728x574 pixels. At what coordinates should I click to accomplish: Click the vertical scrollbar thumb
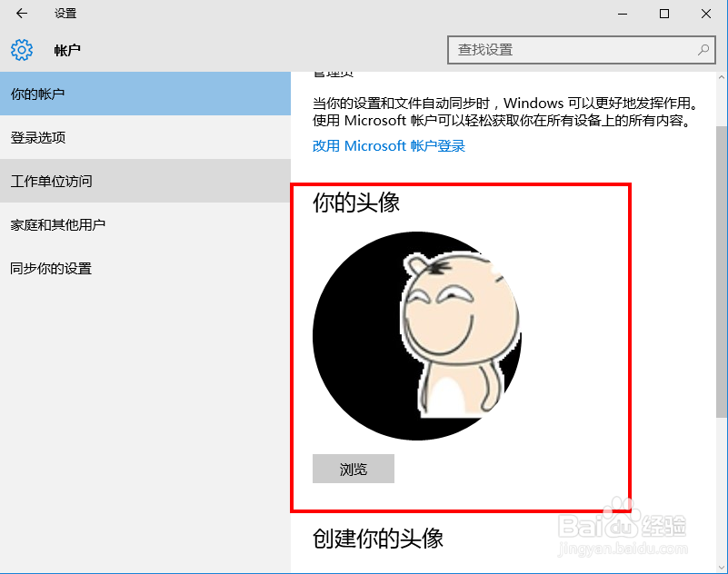(722, 272)
